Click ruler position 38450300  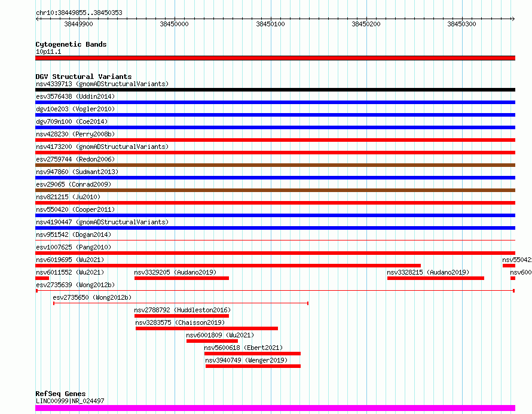coord(462,24)
